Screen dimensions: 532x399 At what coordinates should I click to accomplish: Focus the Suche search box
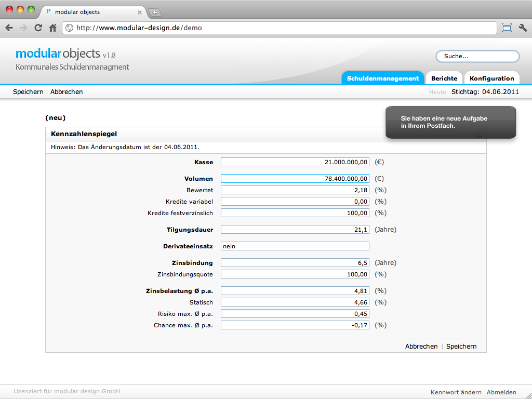tap(477, 56)
